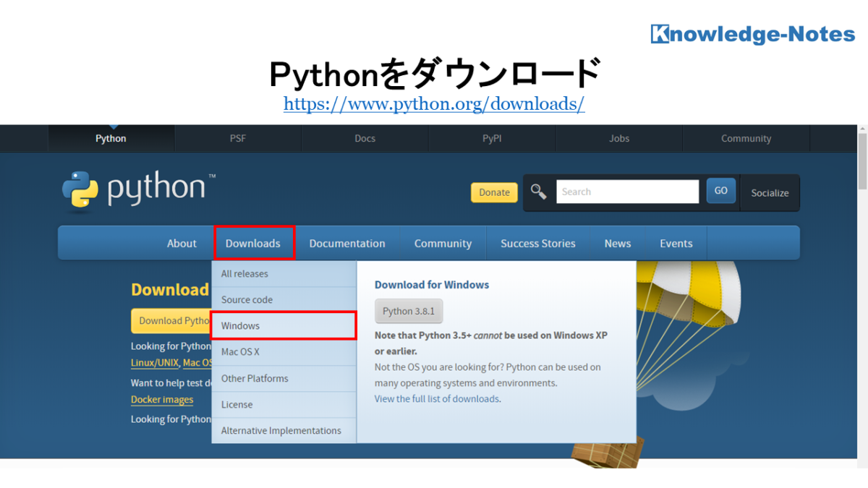868x488 pixels.
Task: Open View the full list of downloads link
Action: [x=437, y=399]
